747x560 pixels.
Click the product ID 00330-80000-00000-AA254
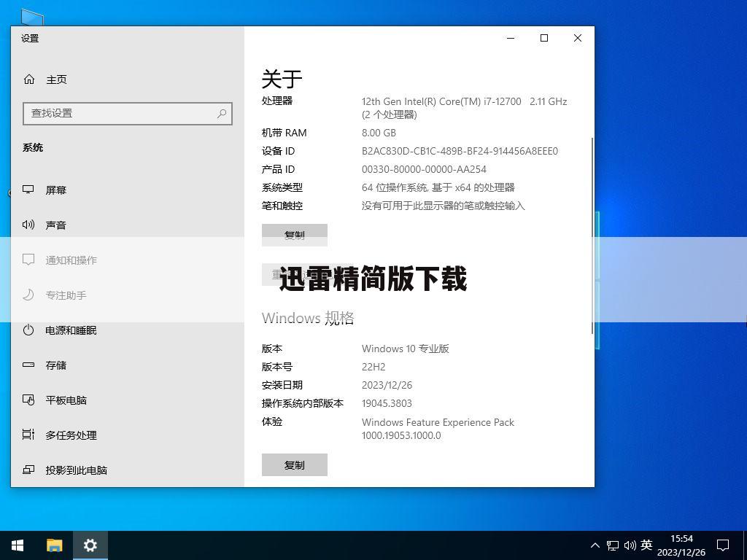pos(424,169)
